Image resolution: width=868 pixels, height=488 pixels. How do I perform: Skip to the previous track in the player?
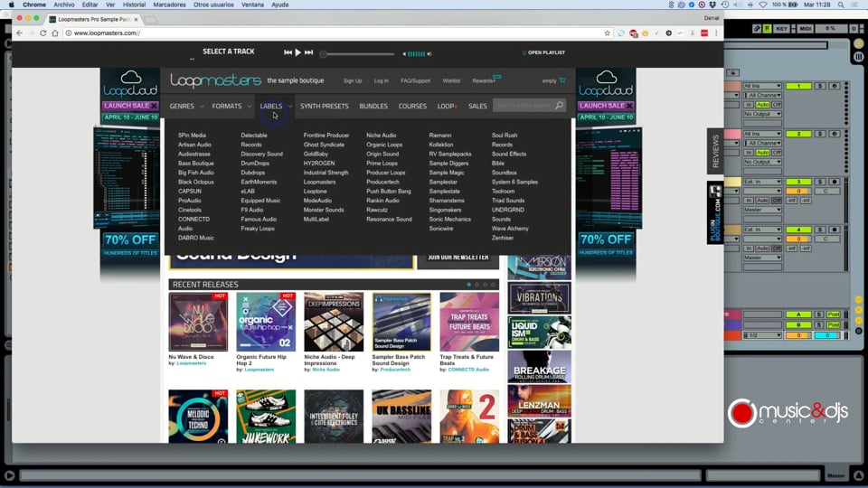(x=288, y=52)
